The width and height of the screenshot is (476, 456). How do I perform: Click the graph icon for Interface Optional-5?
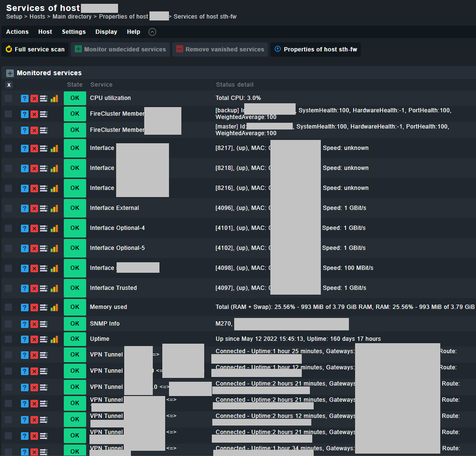pyautogui.click(x=54, y=248)
